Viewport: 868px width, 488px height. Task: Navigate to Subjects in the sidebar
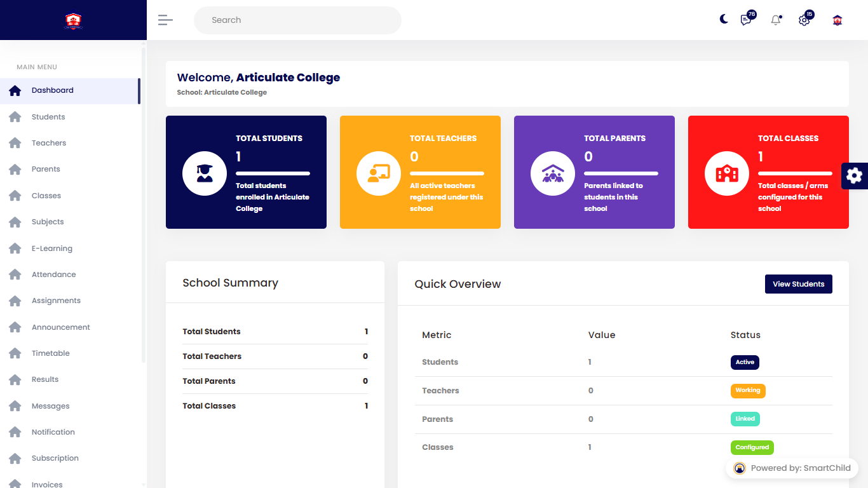tap(70, 222)
